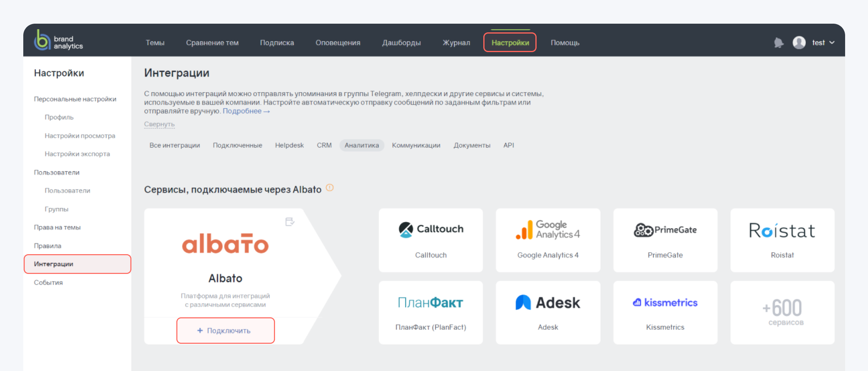Switch to Все интеграции tab
868x371 pixels.
pos(175,145)
